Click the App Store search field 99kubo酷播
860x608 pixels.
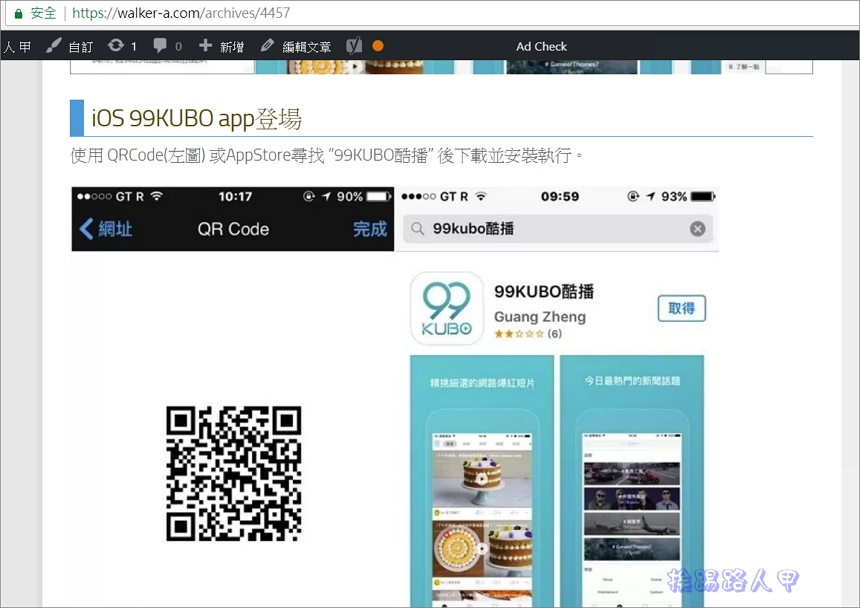[x=558, y=229]
